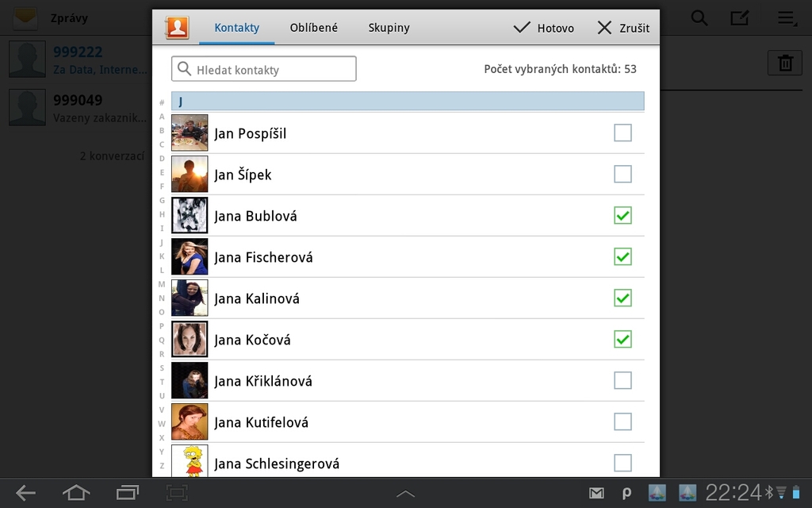
Task: Tap the screenshot capture icon
Action: (x=177, y=493)
